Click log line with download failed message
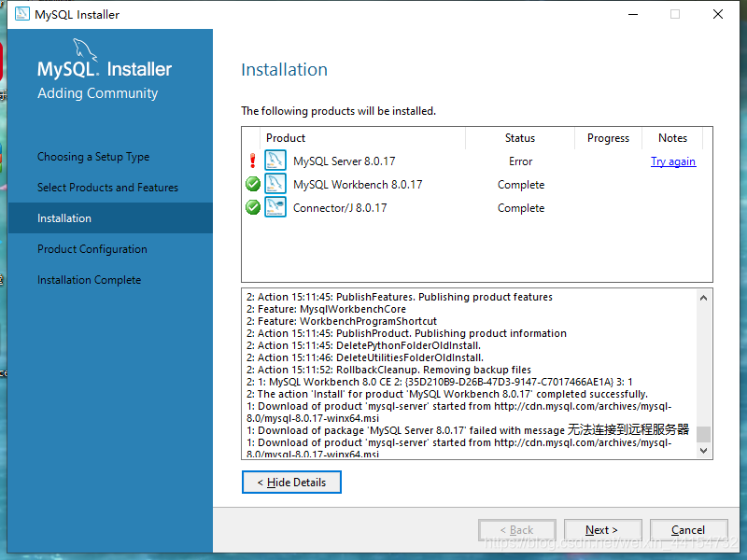The height and width of the screenshot is (560, 747). pos(468,430)
